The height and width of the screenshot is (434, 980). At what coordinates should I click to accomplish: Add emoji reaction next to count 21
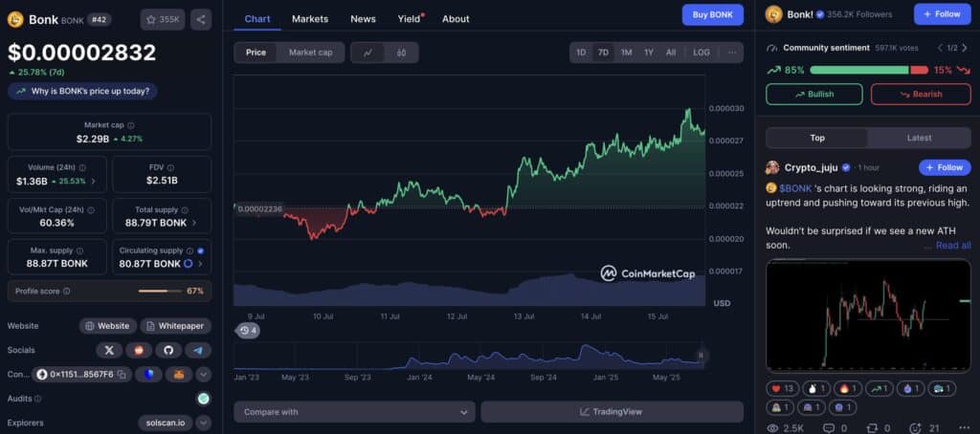point(916,428)
